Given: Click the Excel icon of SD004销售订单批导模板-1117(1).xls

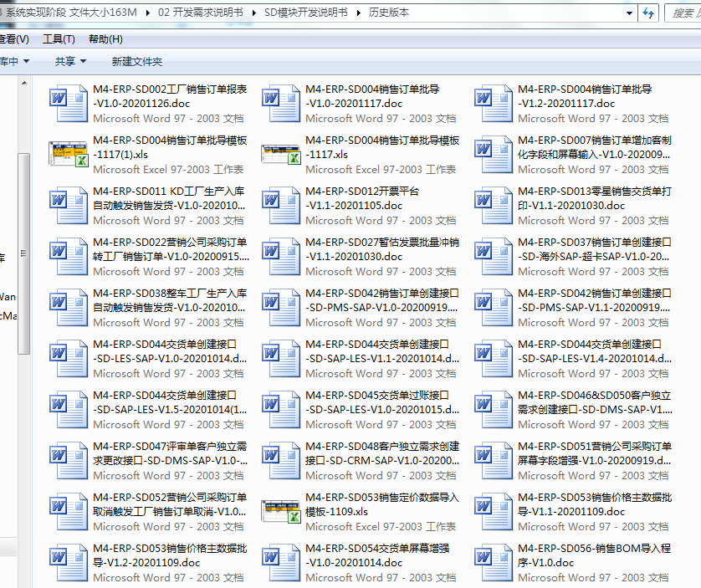Looking at the screenshot, I should [64, 154].
